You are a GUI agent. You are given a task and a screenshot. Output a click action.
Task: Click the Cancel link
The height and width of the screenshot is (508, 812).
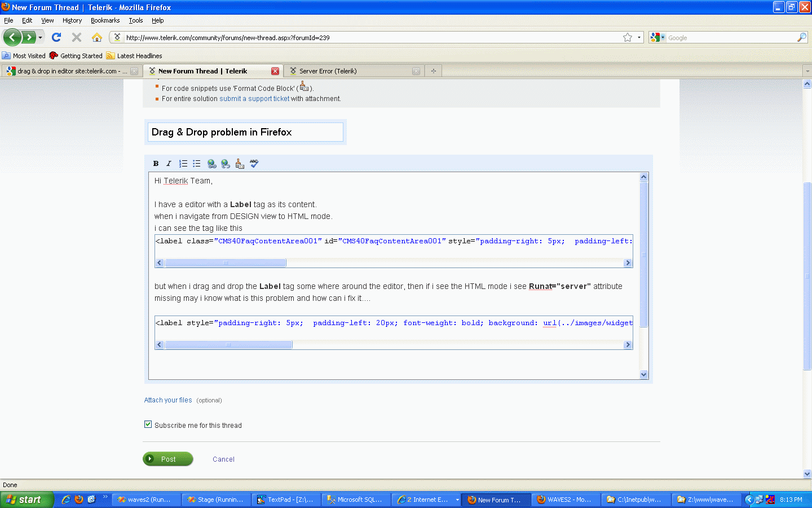pos(224,459)
